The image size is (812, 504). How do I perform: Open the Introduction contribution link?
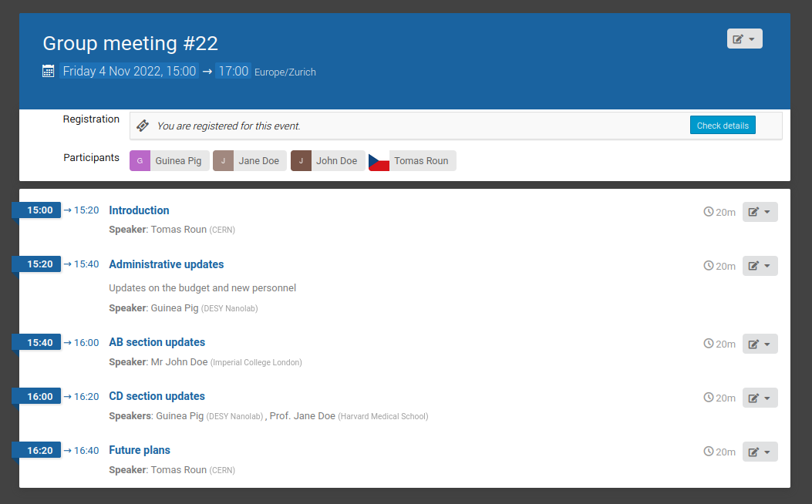point(139,210)
